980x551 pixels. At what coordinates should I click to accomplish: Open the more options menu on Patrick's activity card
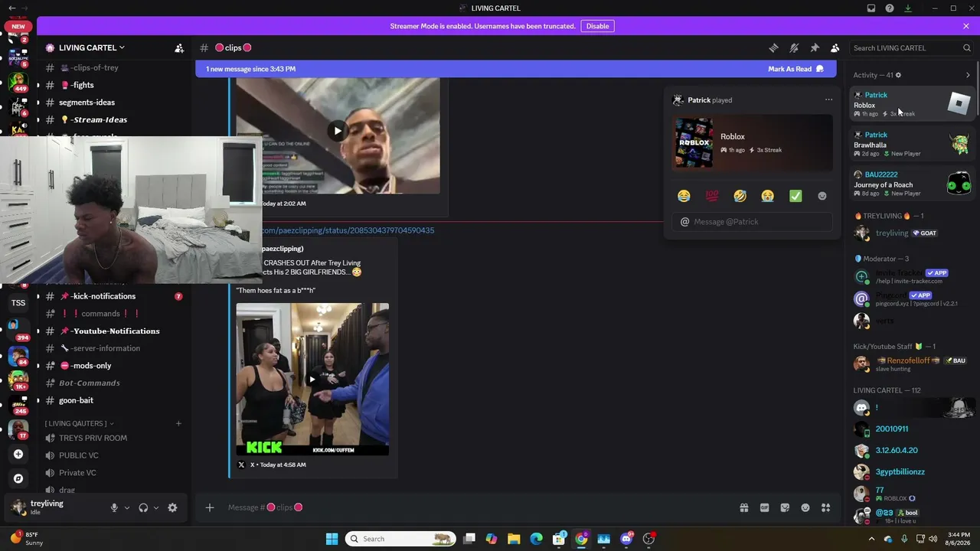tap(828, 99)
